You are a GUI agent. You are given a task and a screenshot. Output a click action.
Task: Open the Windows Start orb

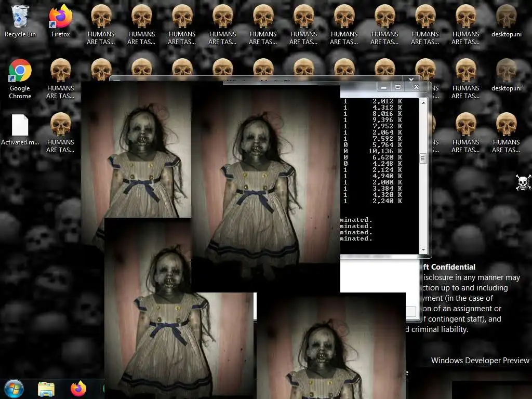click(x=13, y=389)
